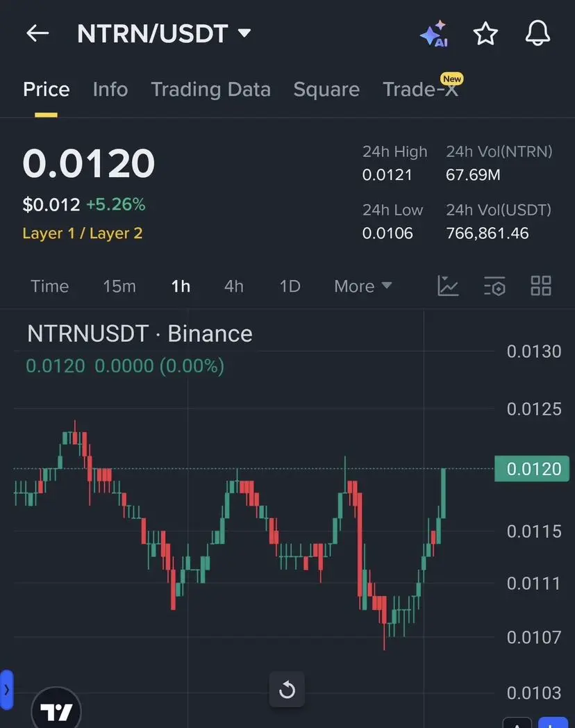The height and width of the screenshot is (728, 575).
Task: Add pair to favorites with star icon
Action: (x=485, y=33)
